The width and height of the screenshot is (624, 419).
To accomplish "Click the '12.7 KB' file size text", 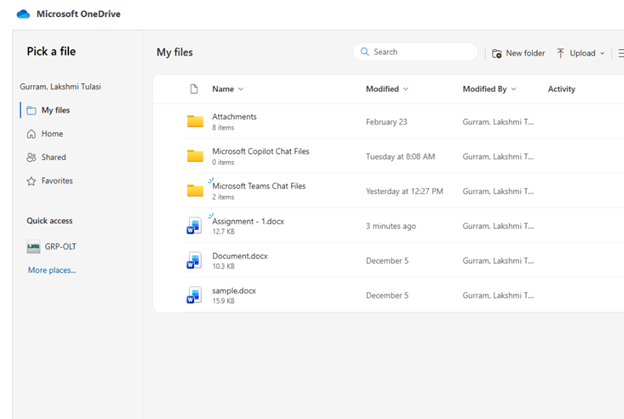I will coord(223,232).
